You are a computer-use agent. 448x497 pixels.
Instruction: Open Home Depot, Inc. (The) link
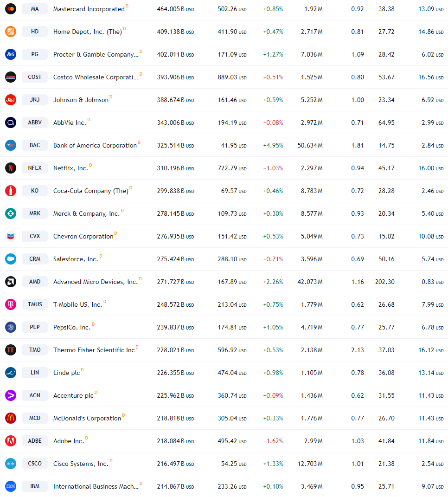pos(88,32)
